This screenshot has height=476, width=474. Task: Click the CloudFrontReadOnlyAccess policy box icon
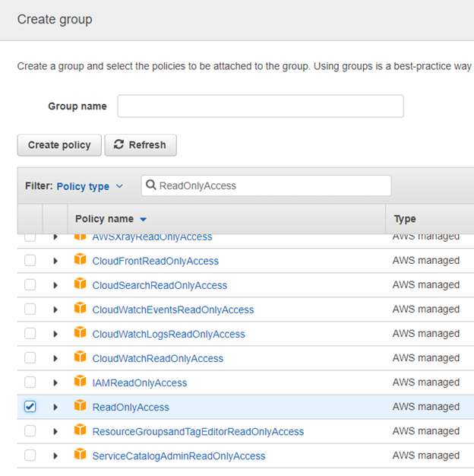coord(80,259)
